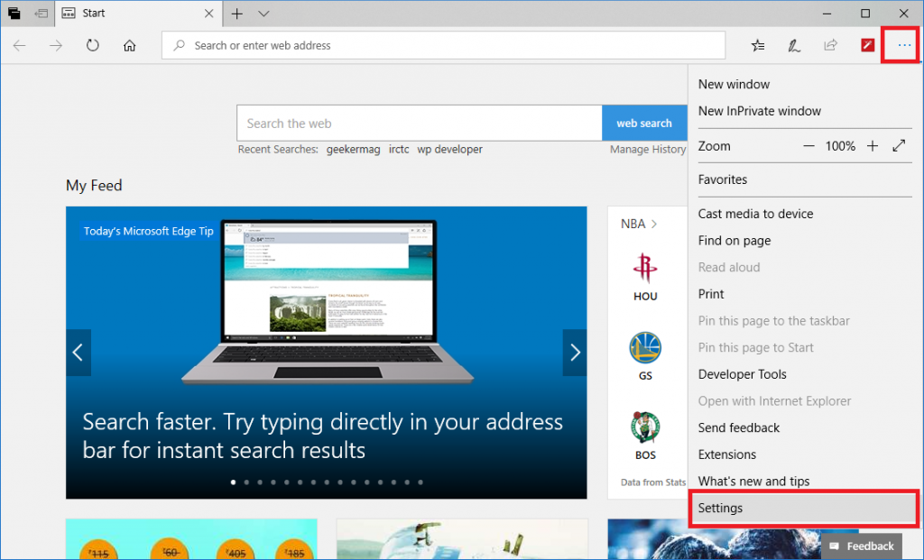Select Pin this page to Start
Viewport: 924px width, 560px height.
(x=755, y=347)
